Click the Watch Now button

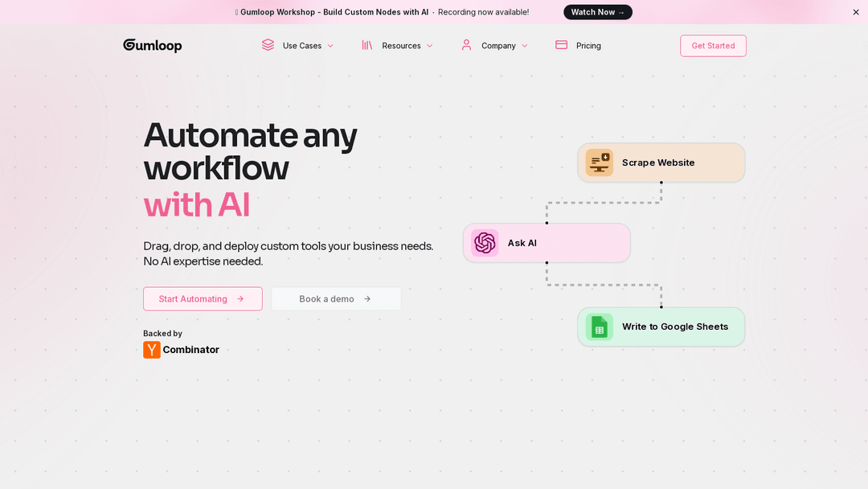598,12
